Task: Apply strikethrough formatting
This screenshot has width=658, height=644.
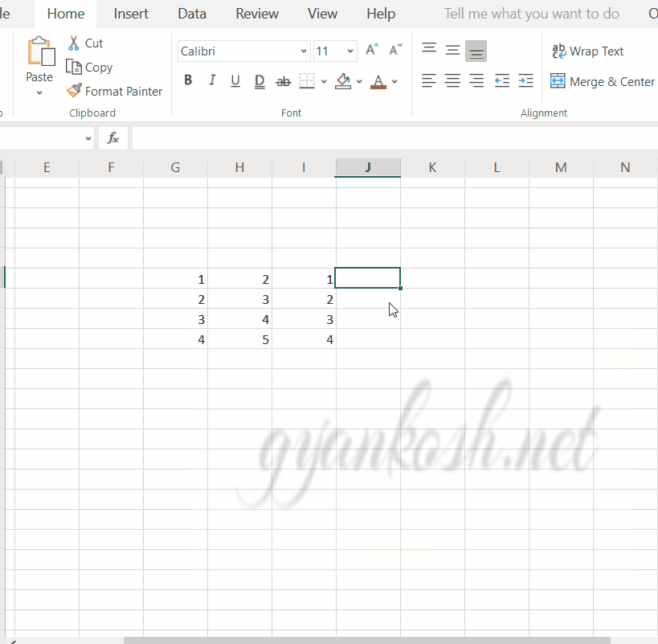Action: tap(283, 80)
